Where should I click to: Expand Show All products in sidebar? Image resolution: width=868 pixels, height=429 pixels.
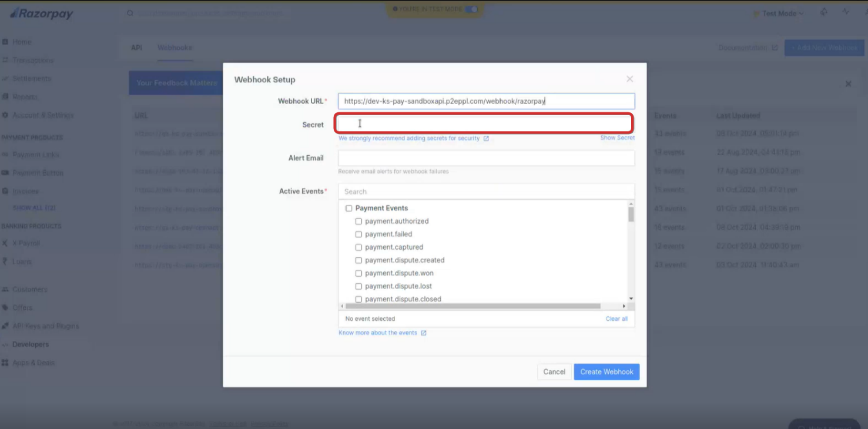point(34,208)
